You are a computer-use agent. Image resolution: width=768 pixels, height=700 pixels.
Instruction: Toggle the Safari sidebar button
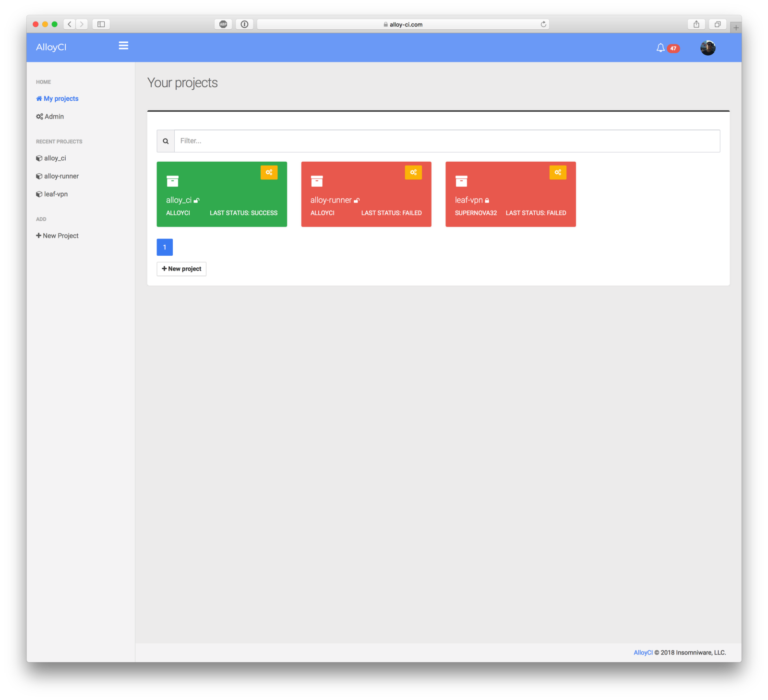[x=101, y=24]
